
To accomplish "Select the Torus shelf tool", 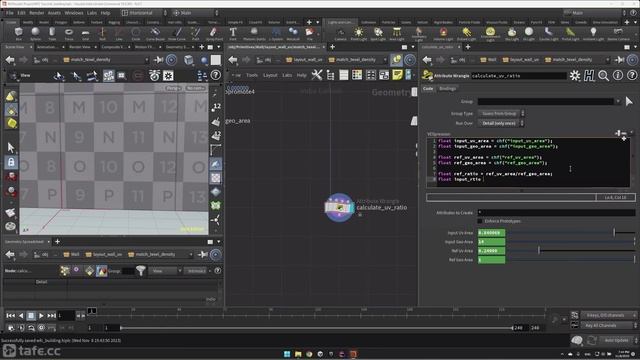I will [x=69, y=33].
